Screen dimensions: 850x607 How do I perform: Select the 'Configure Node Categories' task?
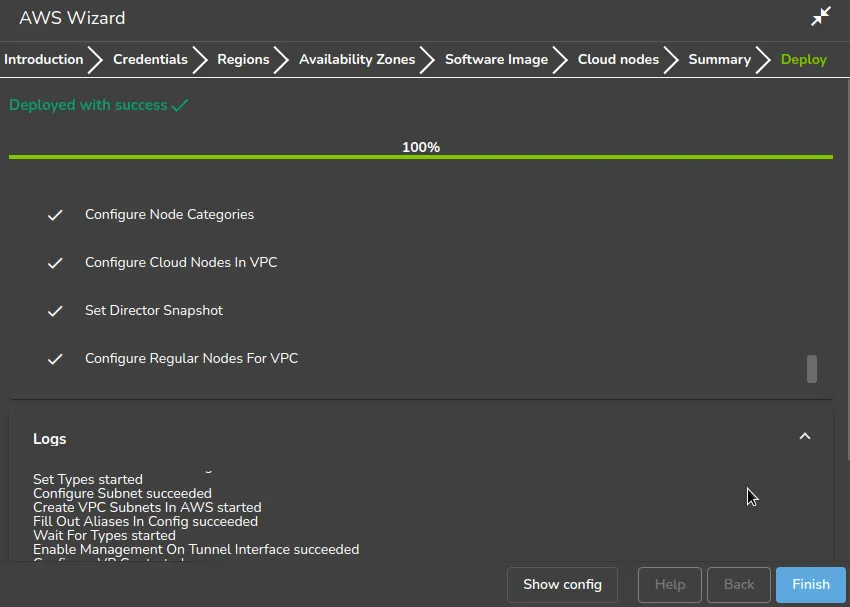[x=169, y=215]
